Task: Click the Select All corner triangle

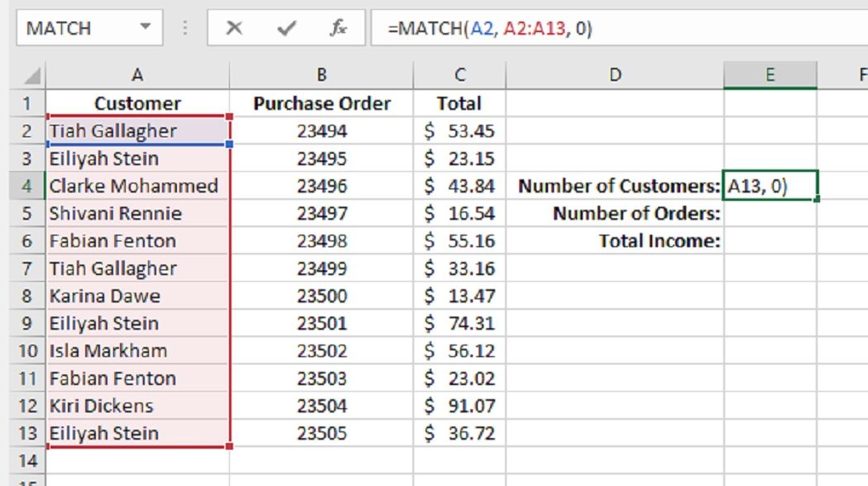Action: [31, 76]
